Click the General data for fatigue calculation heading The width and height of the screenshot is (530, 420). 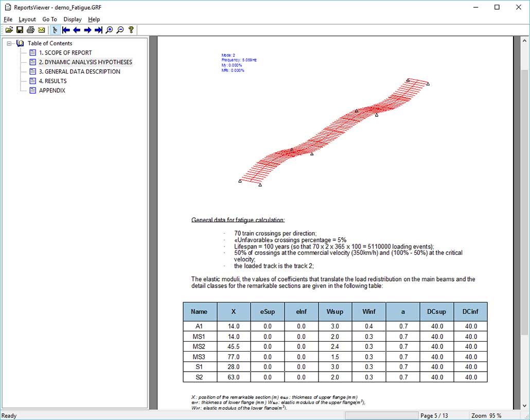click(238, 220)
